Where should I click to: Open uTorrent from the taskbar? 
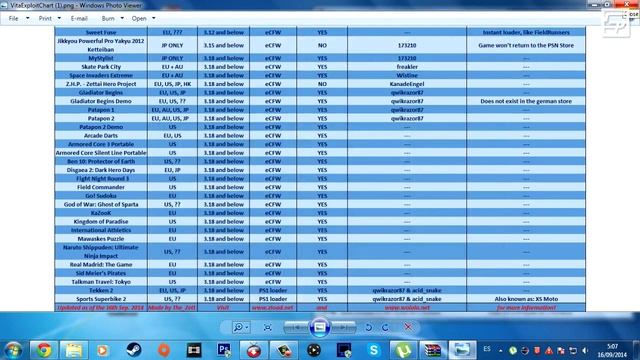pyautogui.click(x=403, y=350)
